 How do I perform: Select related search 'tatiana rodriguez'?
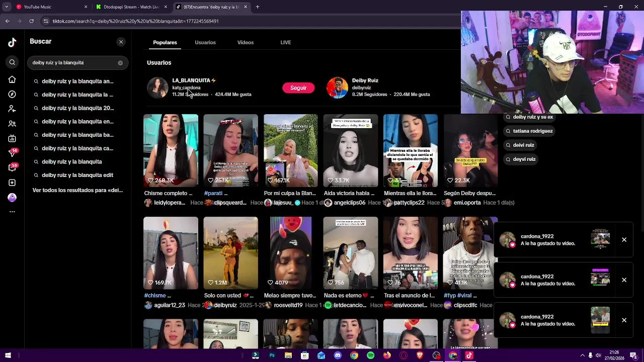(x=529, y=131)
